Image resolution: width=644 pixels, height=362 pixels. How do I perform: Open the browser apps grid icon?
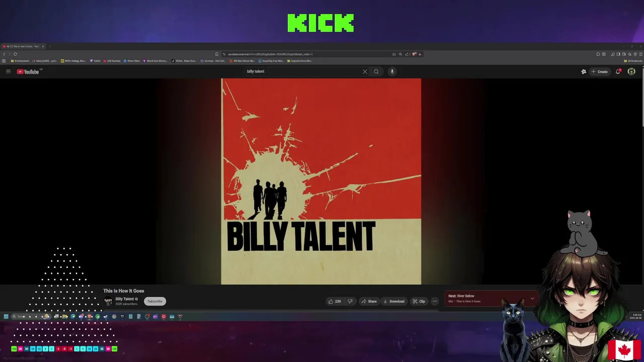click(4, 61)
